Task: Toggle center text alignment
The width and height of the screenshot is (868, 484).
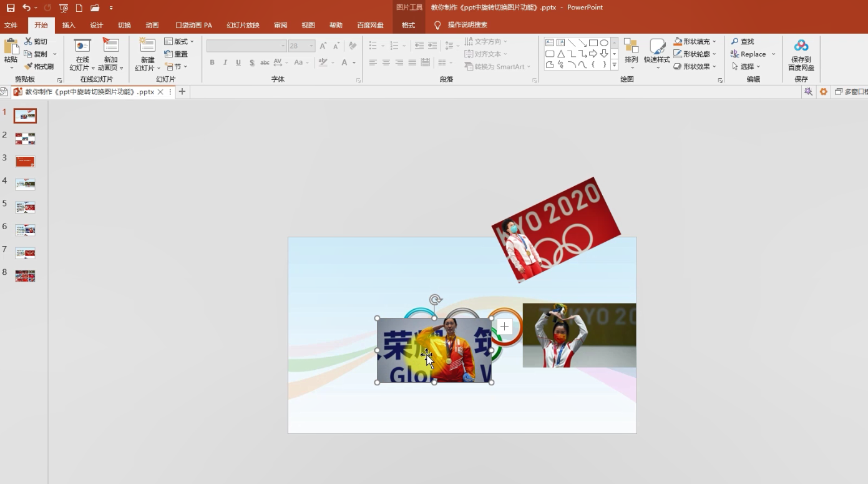Action: click(386, 62)
